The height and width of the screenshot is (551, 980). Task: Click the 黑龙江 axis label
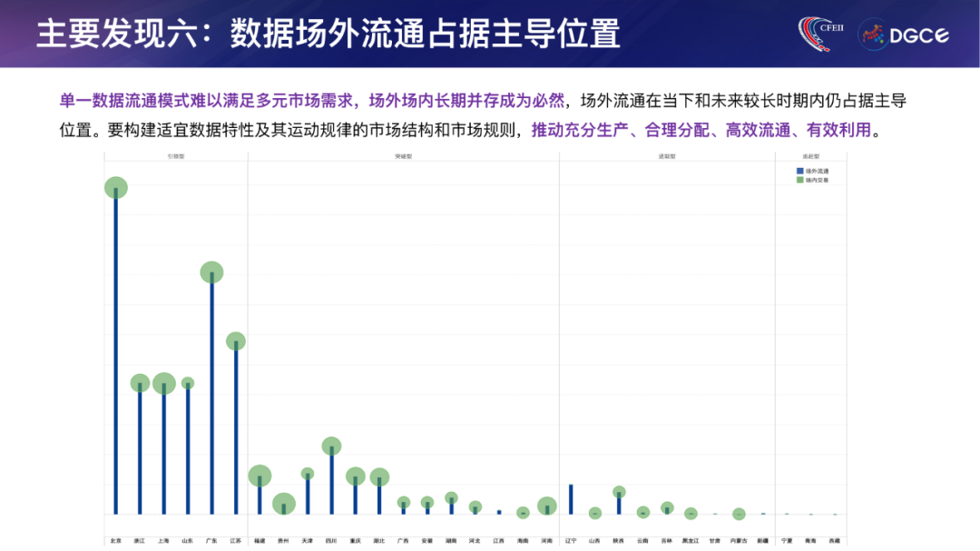tap(691, 541)
